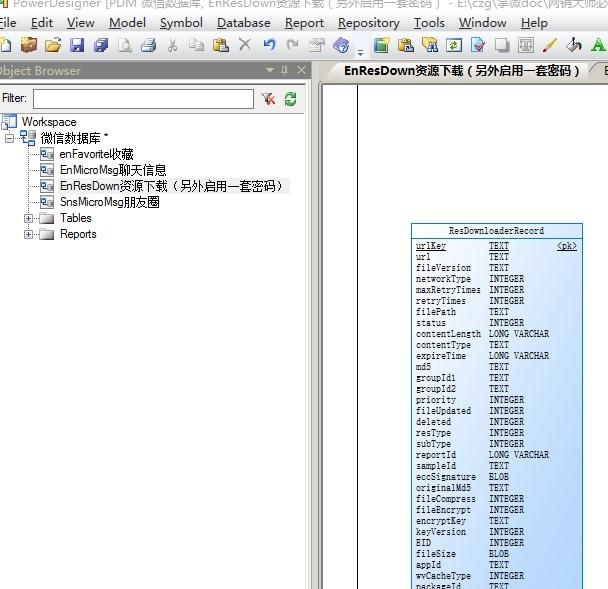Open Object Browser panel dropdown arrow

point(270,70)
